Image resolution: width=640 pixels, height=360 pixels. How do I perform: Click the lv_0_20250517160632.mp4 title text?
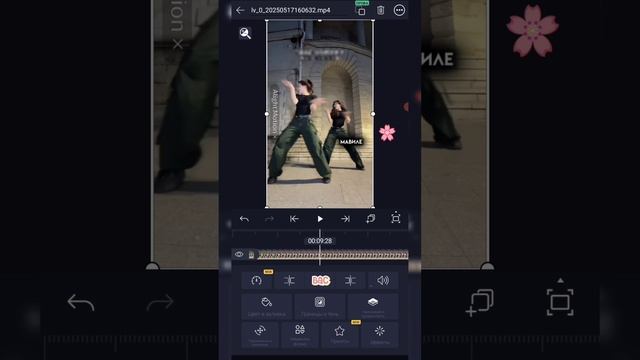(x=291, y=10)
